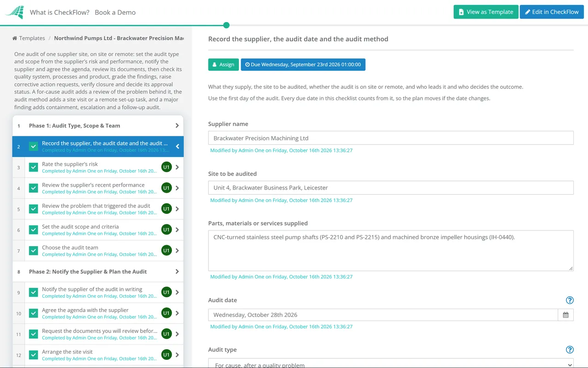
Task: Click the Due Wednesday, September 23rd button
Action: 303,64
